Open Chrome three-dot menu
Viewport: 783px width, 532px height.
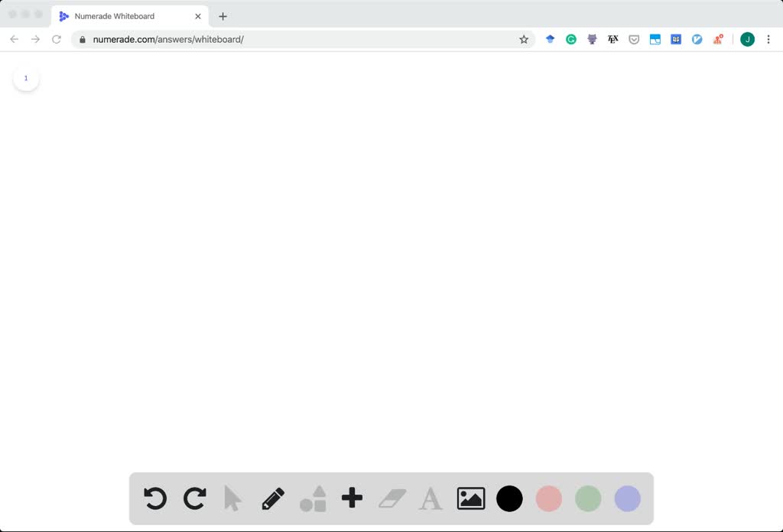(x=768, y=39)
